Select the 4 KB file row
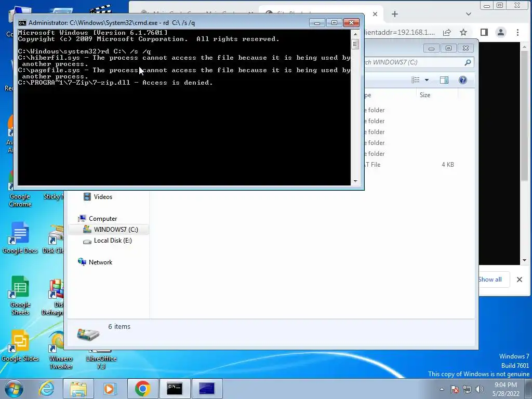Viewport: 532px width, 399px height. pos(410,165)
